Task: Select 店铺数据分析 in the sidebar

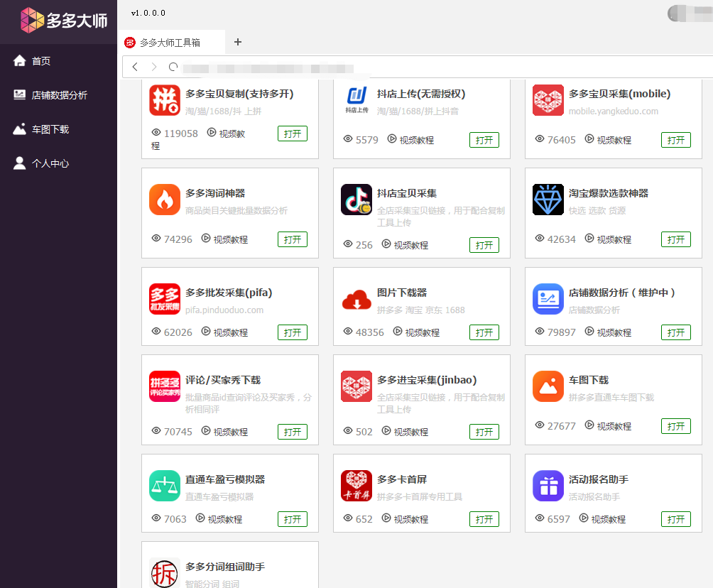Action: [58, 95]
